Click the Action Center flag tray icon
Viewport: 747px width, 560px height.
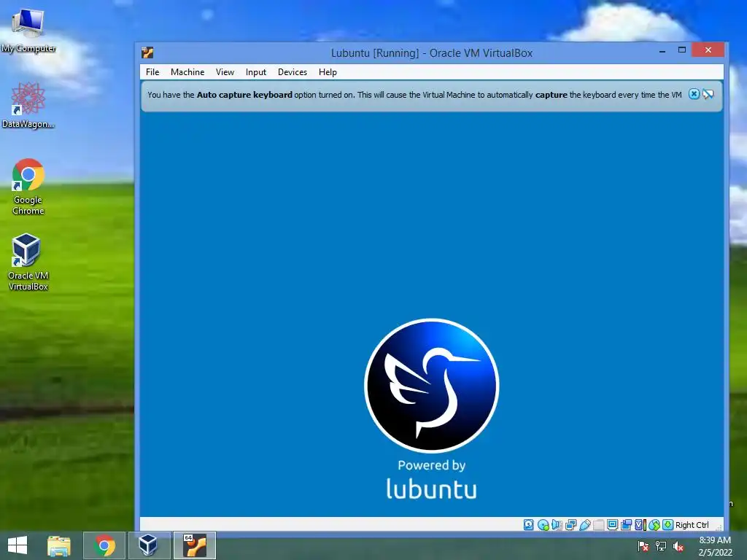point(643,546)
